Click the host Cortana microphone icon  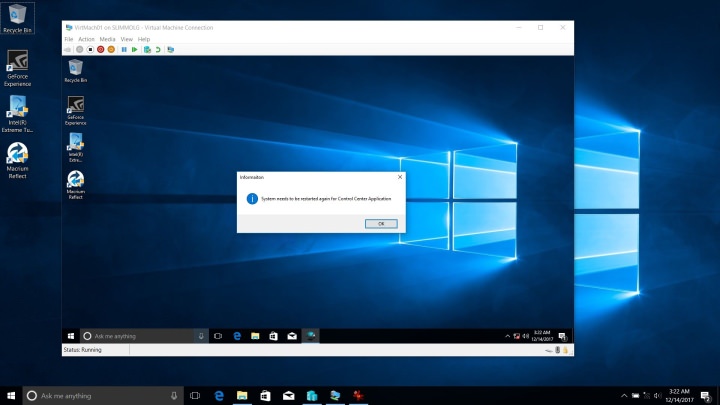tap(174, 395)
